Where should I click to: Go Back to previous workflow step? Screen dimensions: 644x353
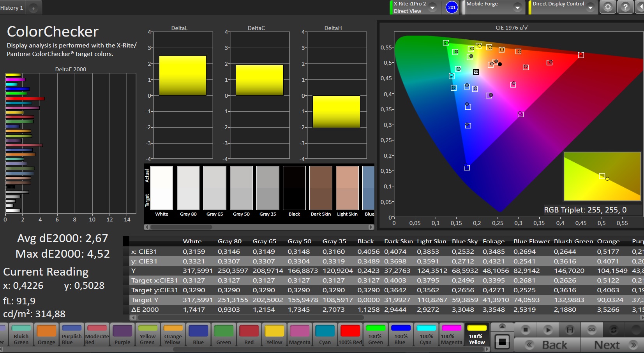coord(548,345)
